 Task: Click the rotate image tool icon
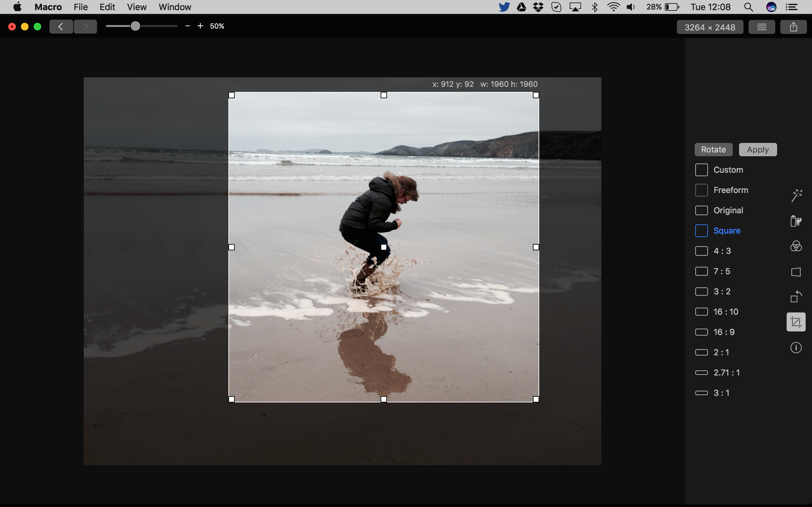pos(796,296)
